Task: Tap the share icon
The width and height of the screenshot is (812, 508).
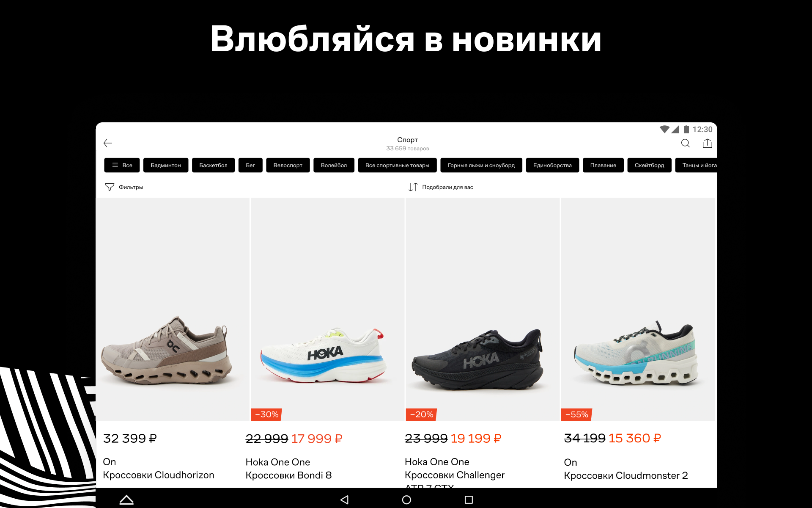Action: tap(707, 144)
